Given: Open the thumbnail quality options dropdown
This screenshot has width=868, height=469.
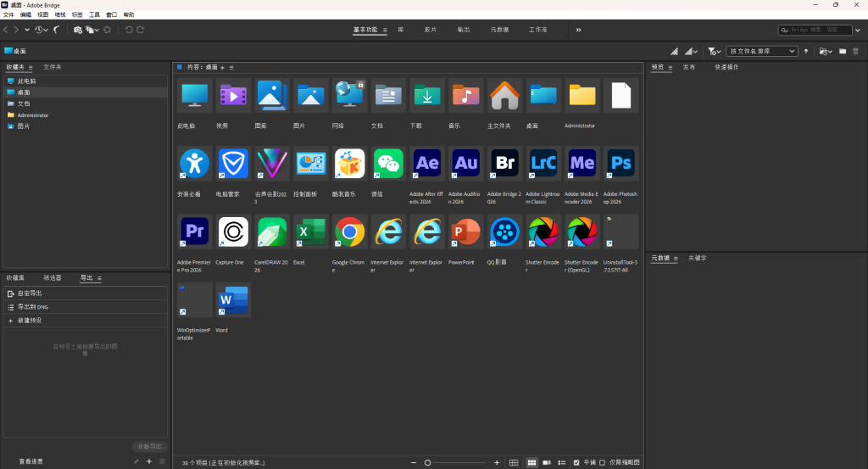Looking at the screenshot, I should point(692,52).
